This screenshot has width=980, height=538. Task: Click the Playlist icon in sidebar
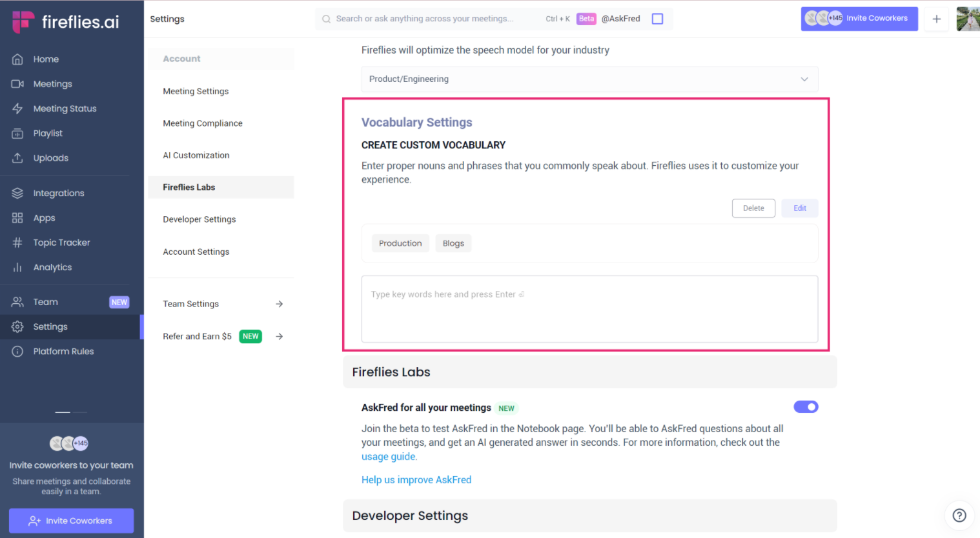pos(17,134)
